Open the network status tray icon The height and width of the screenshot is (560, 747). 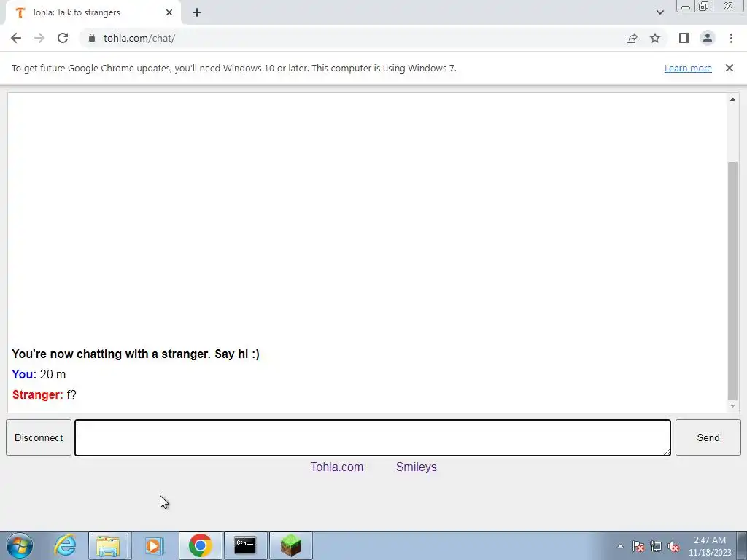tap(656, 546)
